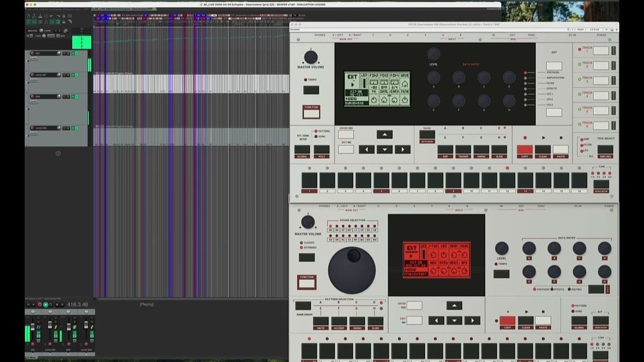This screenshot has height=362, width=644.
Task: Toggle step 16 trig key on green-screen synth
Action: [x=580, y=180]
